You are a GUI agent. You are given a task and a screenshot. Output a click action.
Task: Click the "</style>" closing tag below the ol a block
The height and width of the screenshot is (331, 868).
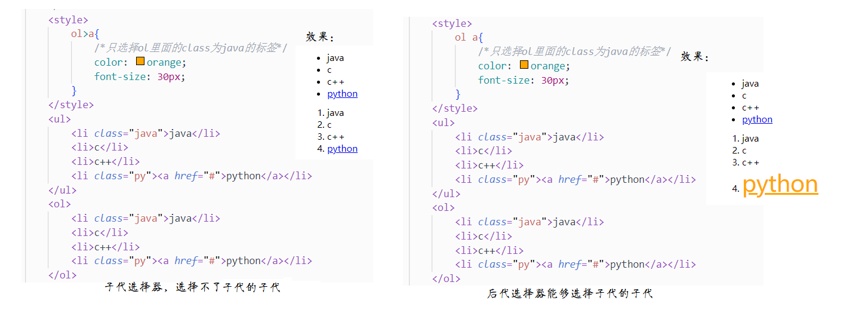455,108
